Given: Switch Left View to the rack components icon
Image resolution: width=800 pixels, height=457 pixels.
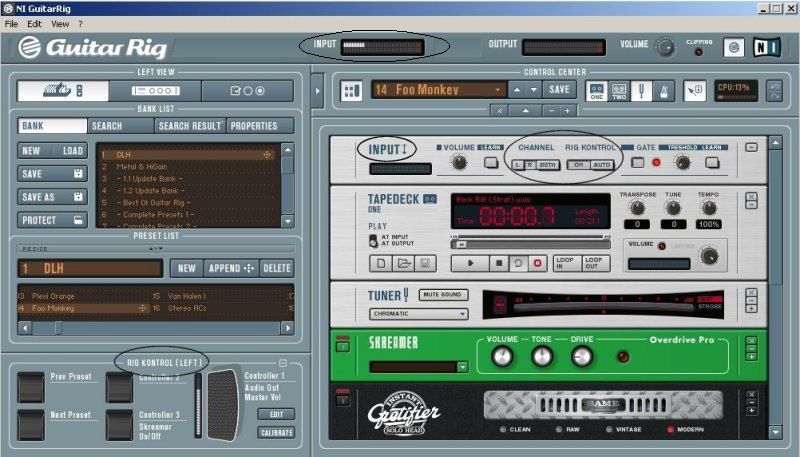Looking at the screenshot, I should click(x=155, y=91).
